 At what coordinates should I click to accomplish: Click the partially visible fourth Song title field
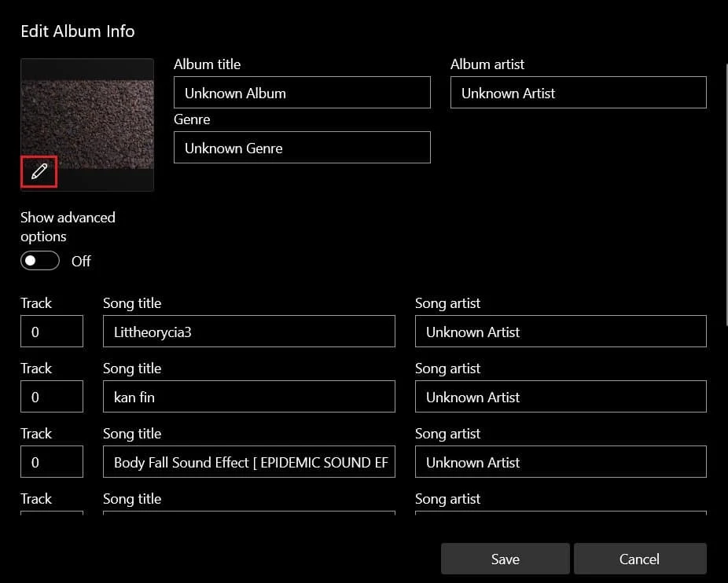(x=248, y=515)
